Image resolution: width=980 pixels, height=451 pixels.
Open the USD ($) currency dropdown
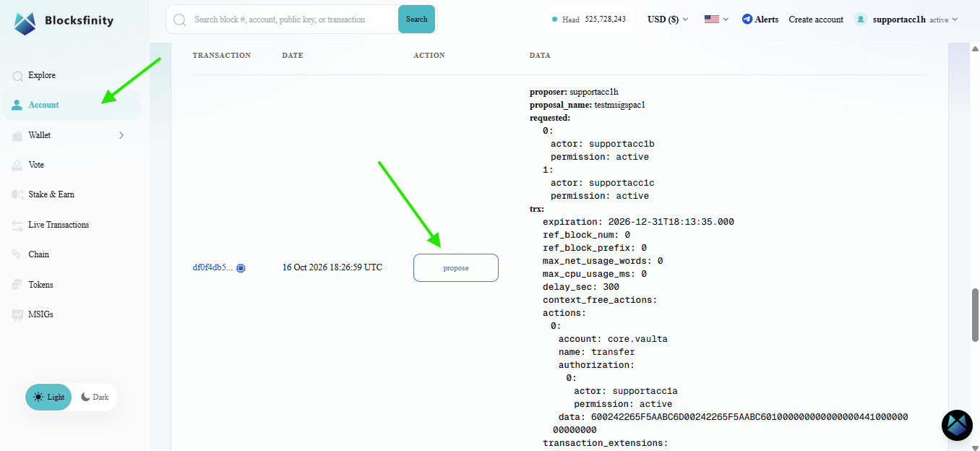pyautogui.click(x=668, y=20)
